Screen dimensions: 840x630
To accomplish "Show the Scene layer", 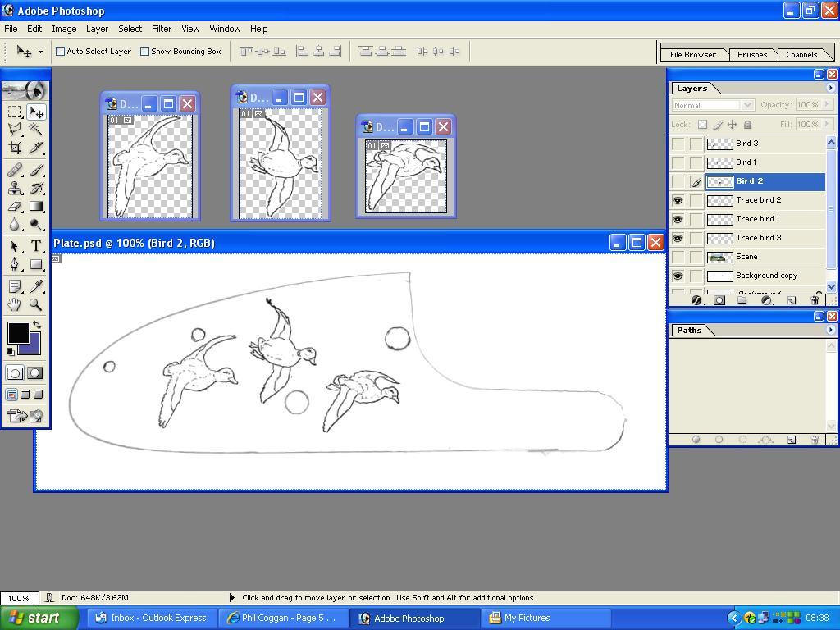I will [x=678, y=257].
